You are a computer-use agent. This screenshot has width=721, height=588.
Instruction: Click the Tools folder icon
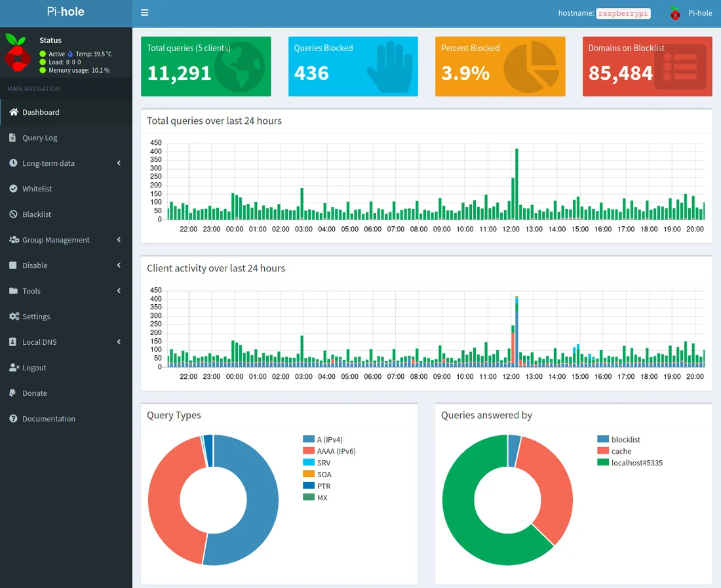(13, 290)
